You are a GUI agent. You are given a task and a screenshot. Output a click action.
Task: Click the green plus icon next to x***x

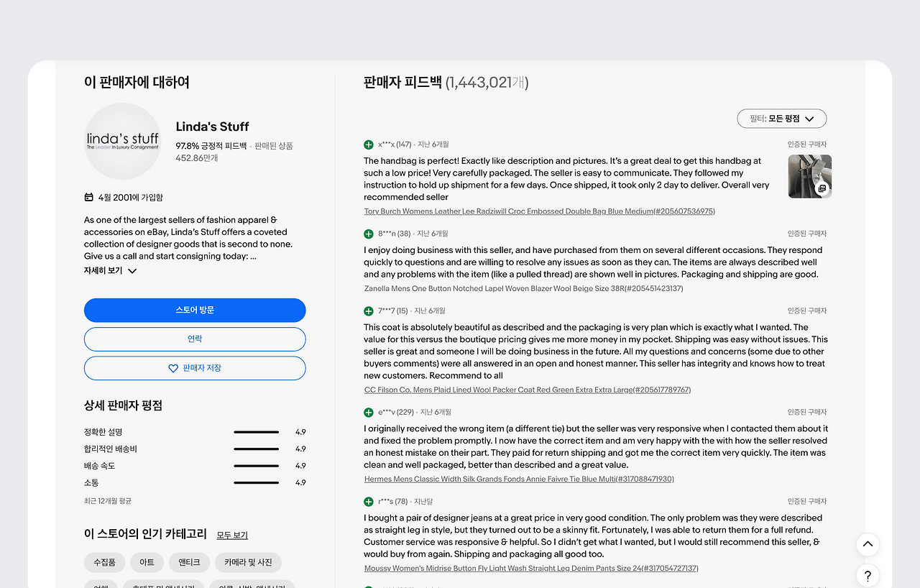point(369,144)
